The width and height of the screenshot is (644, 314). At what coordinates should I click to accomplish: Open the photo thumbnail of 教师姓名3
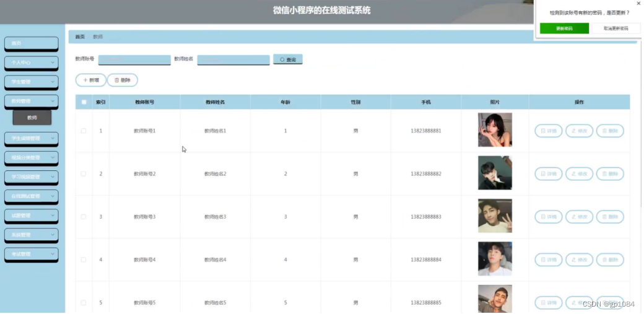click(495, 216)
